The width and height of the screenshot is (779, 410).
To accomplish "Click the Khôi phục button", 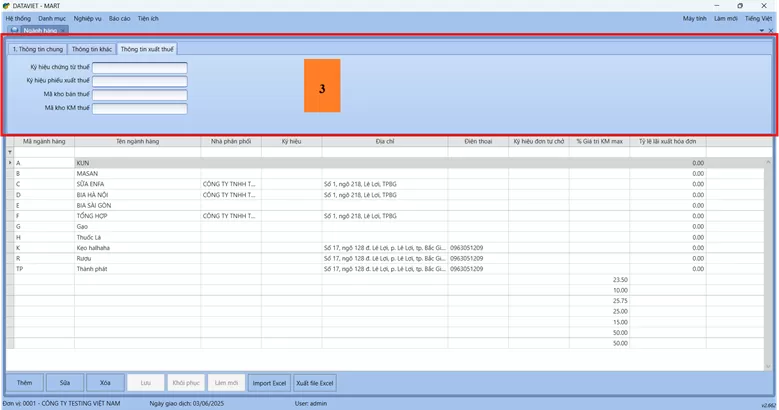I will coord(186,383).
